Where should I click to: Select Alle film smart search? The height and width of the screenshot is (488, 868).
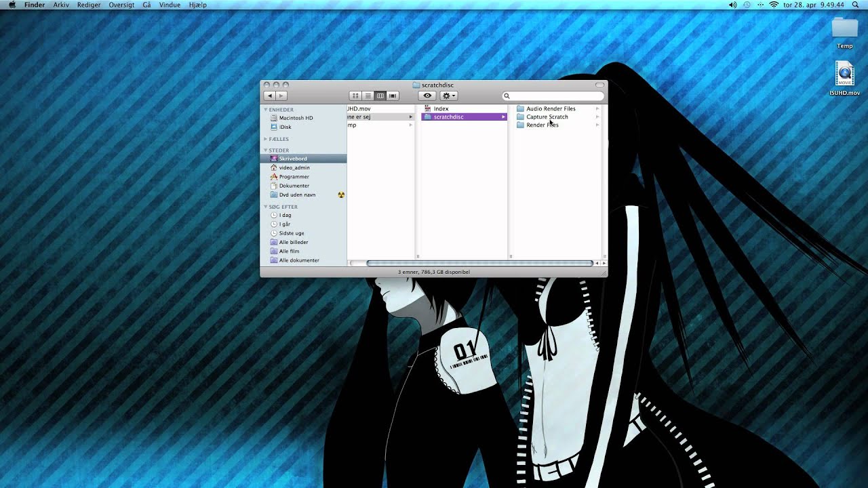(x=303, y=251)
